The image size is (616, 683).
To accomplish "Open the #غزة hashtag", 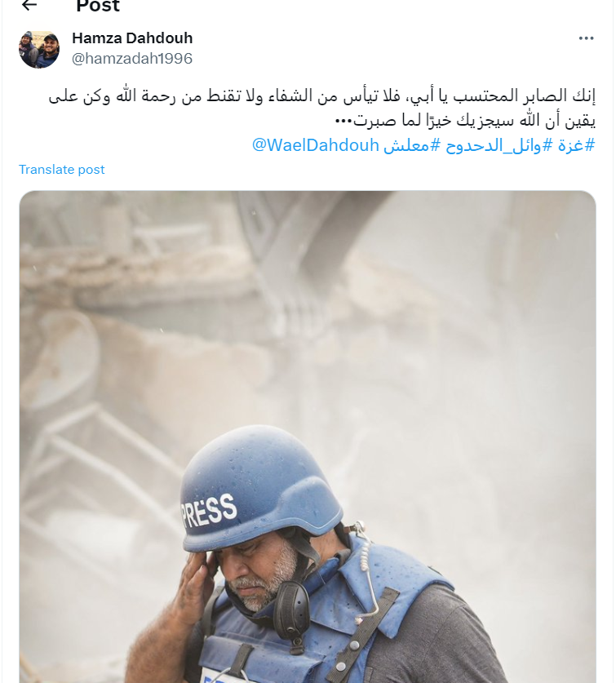I will click(x=576, y=145).
